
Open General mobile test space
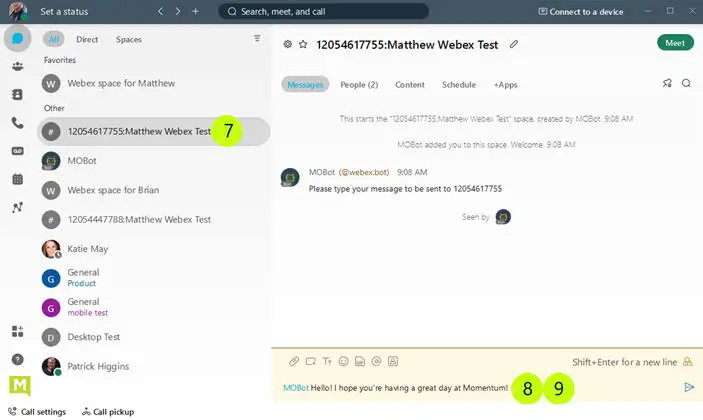pos(154,307)
